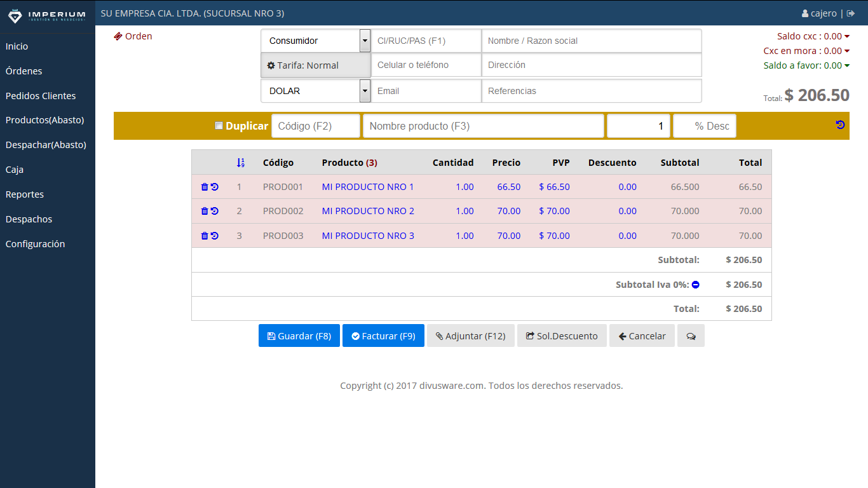
Task: Click the history icon on PROD001 row
Action: click(215, 187)
